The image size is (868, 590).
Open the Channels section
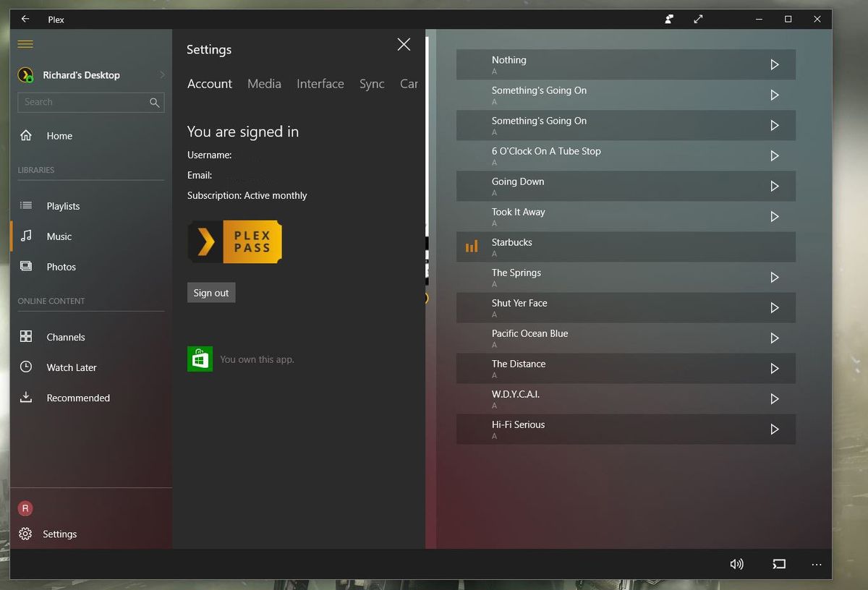(x=65, y=337)
